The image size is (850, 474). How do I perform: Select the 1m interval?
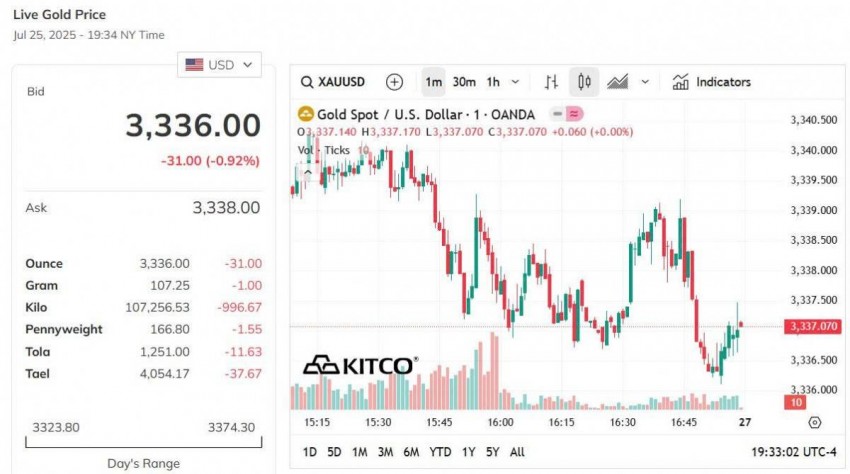[x=433, y=82]
